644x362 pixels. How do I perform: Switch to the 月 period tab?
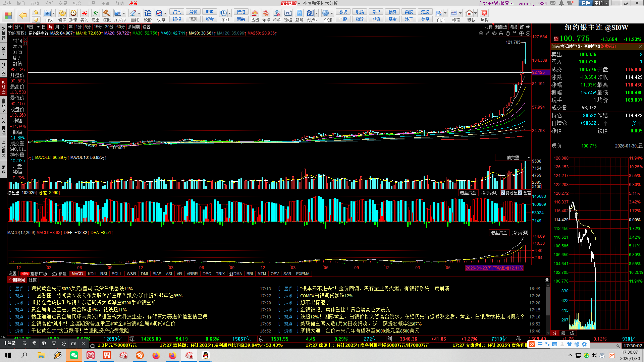click(57, 27)
